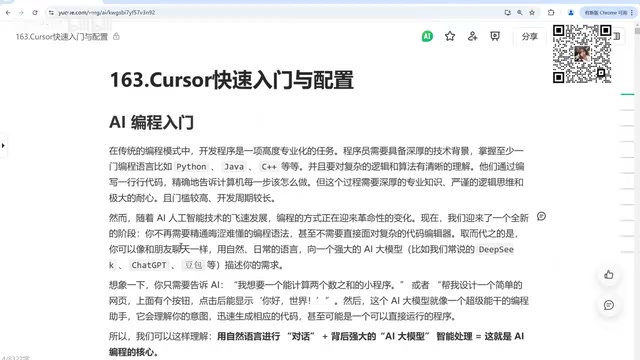Open the Chrome extensions puzzle icon
This screenshot has width=640, height=360.
(551, 13)
